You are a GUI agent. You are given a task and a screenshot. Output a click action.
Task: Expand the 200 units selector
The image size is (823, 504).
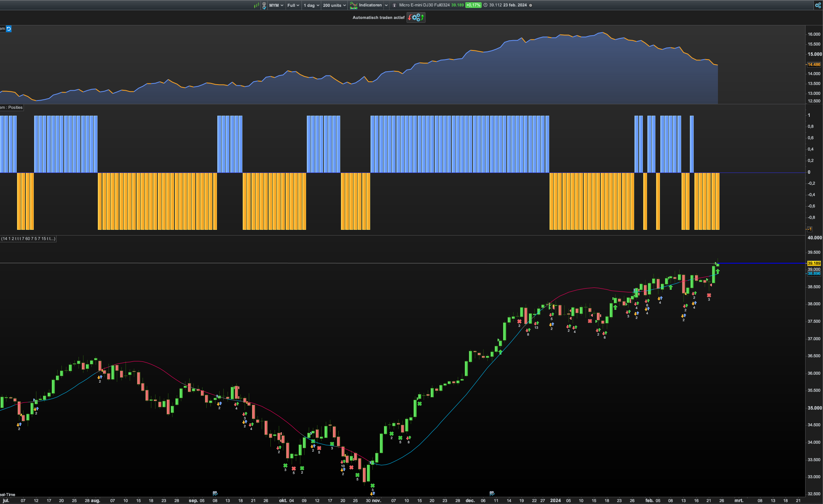pos(334,5)
